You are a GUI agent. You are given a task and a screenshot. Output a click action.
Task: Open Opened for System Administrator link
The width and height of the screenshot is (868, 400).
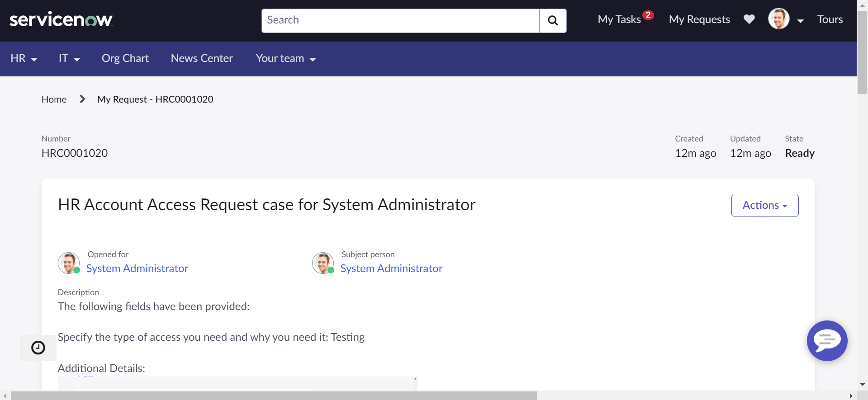137,268
